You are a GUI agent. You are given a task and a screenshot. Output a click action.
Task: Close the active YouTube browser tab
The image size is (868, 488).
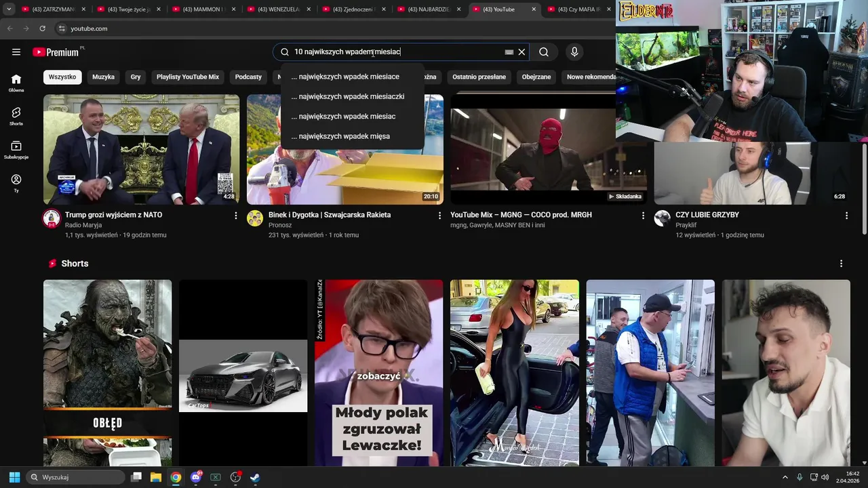[x=534, y=9]
